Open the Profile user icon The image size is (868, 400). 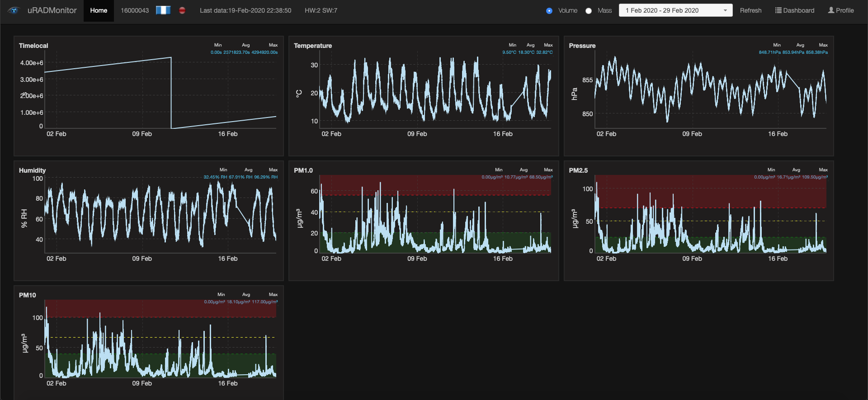tap(831, 10)
